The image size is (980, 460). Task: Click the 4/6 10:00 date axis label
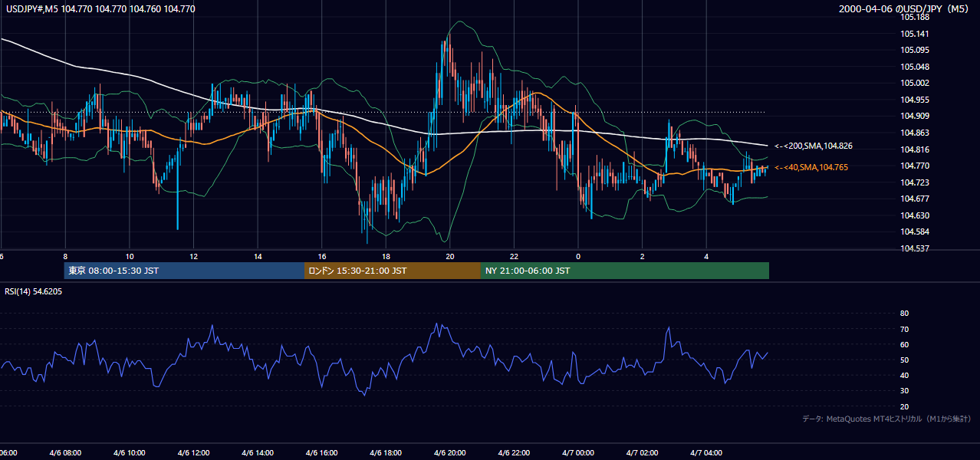(x=130, y=453)
